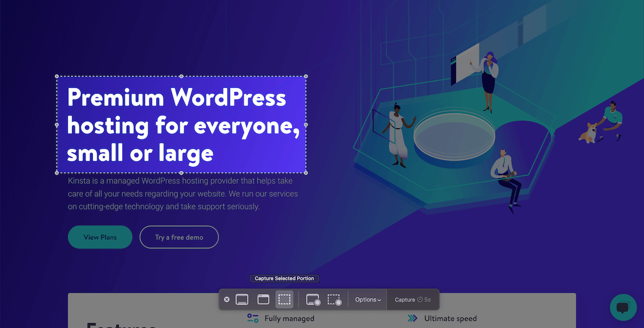Click the Fully managed feature label
This screenshot has width=644, height=328.
[289, 319]
